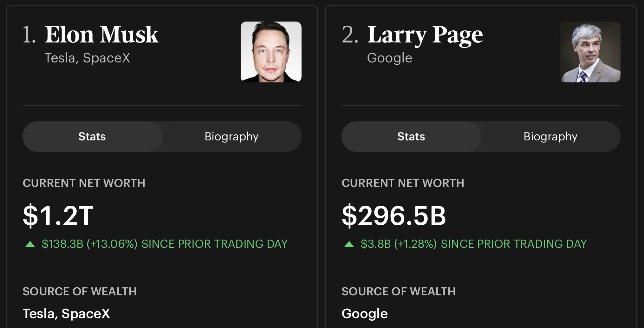This screenshot has height=328, width=644.
Task: Select the Stats tab on Elon Musk's card
Action: click(92, 137)
